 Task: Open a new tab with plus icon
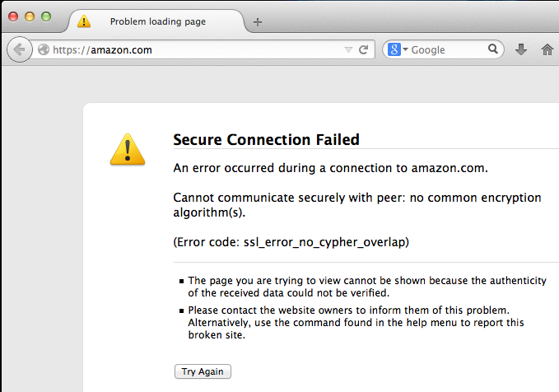tap(258, 22)
